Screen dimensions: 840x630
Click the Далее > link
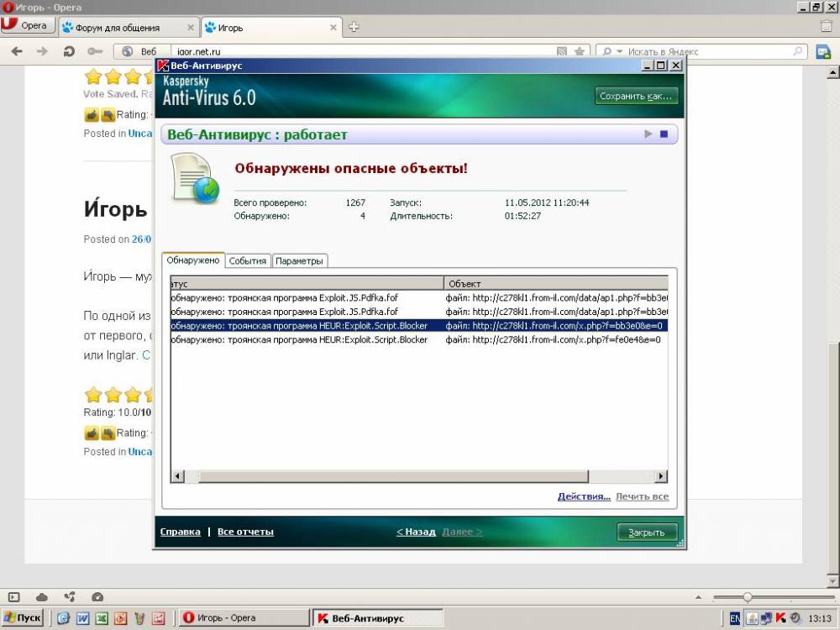462,532
